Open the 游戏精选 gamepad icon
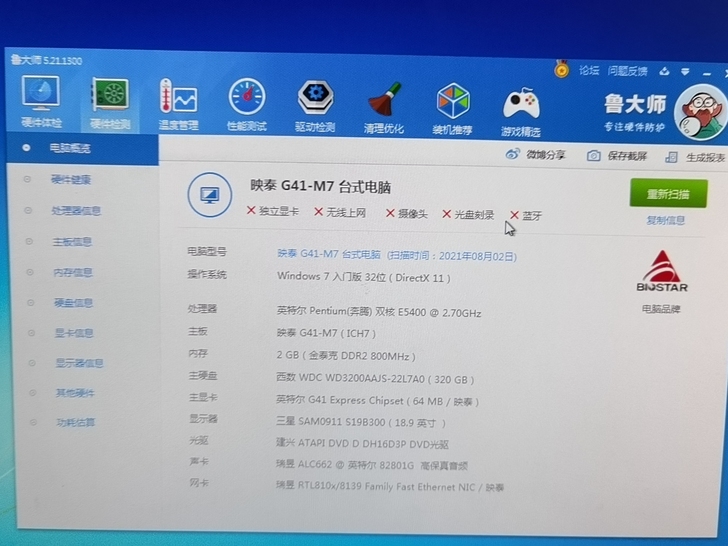This screenshot has height=546, width=728. [x=521, y=111]
